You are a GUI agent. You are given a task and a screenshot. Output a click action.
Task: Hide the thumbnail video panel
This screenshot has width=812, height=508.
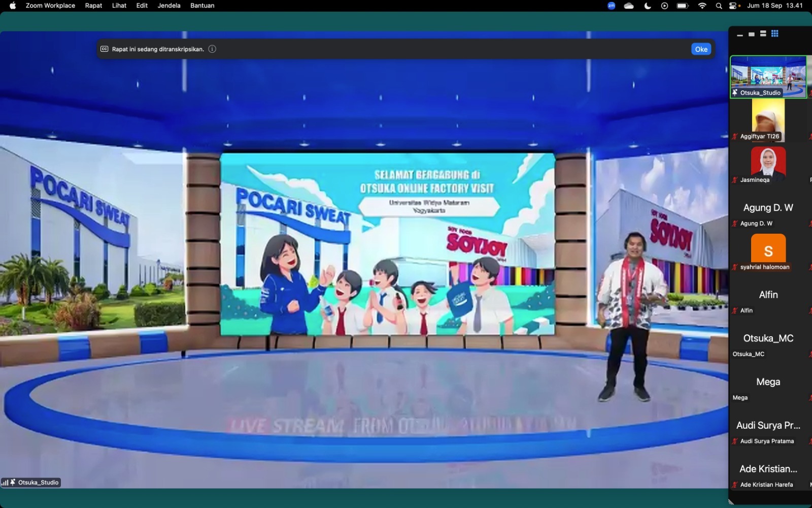[740, 35]
